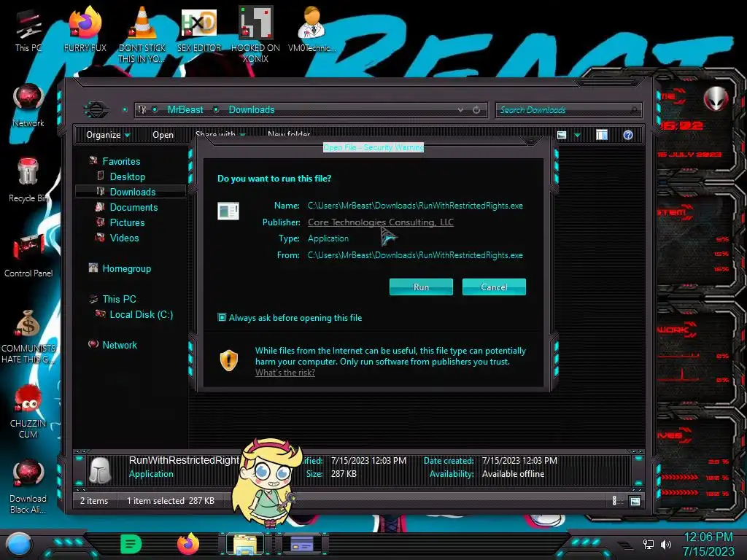This screenshot has height=560, width=747.
Task: Open the What's the risk? link
Action: coord(285,373)
